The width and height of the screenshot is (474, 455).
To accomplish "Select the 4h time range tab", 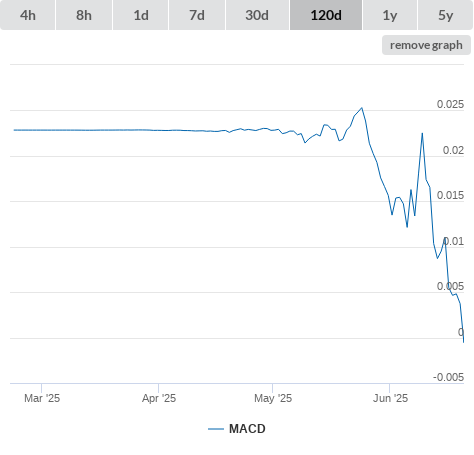I will [28, 15].
